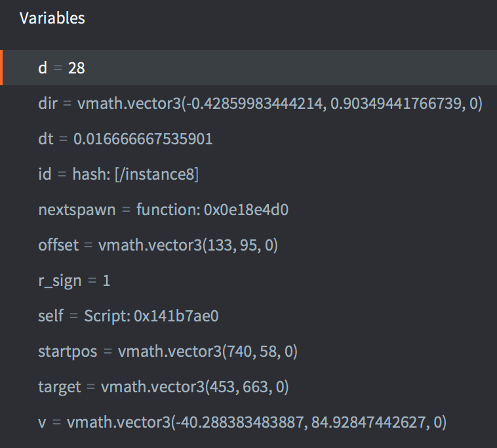Select the self variable name

[x=50, y=316]
